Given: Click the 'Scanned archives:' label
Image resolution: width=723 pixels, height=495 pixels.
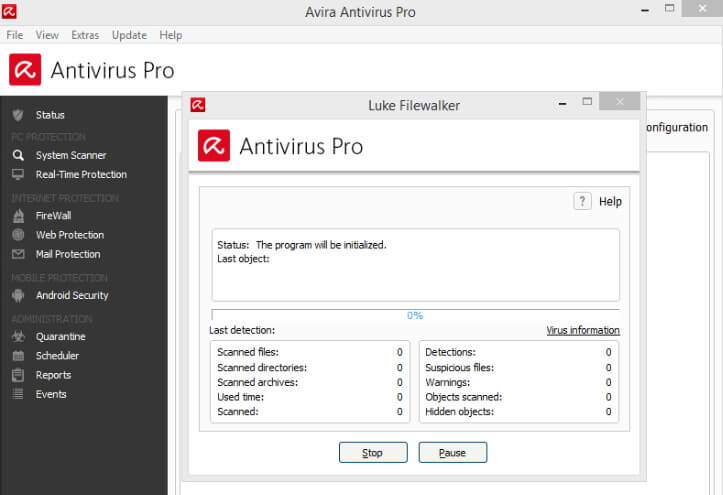Looking at the screenshot, I should (x=258, y=382).
